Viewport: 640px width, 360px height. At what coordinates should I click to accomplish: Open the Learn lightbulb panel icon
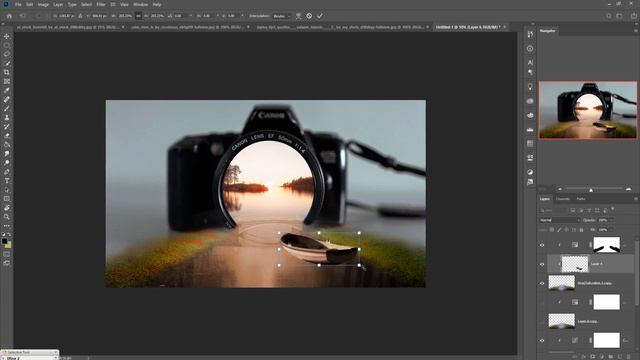point(530,87)
